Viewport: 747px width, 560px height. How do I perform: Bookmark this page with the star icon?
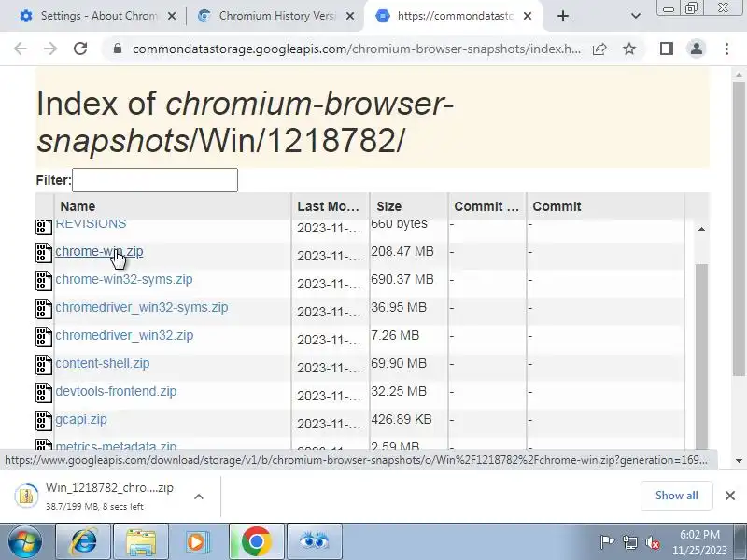629,49
